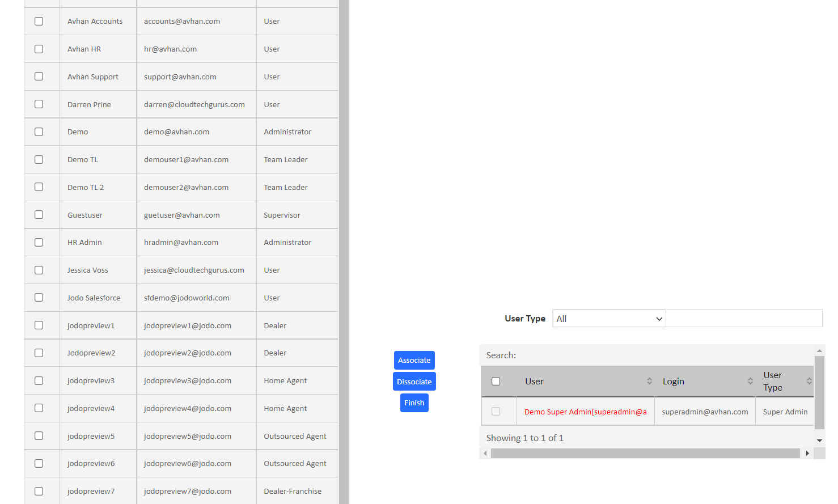The image size is (838, 504).
Task: Select the Avhan Accounts row checkbox
Action: click(x=39, y=21)
